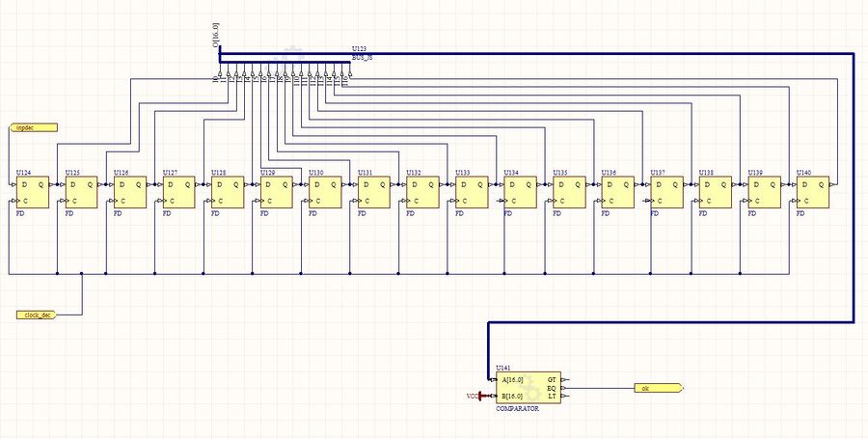The width and height of the screenshot is (868, 439).
Task: Click the B[16..0] comparator input pin
Action: (x=512, y=397)
